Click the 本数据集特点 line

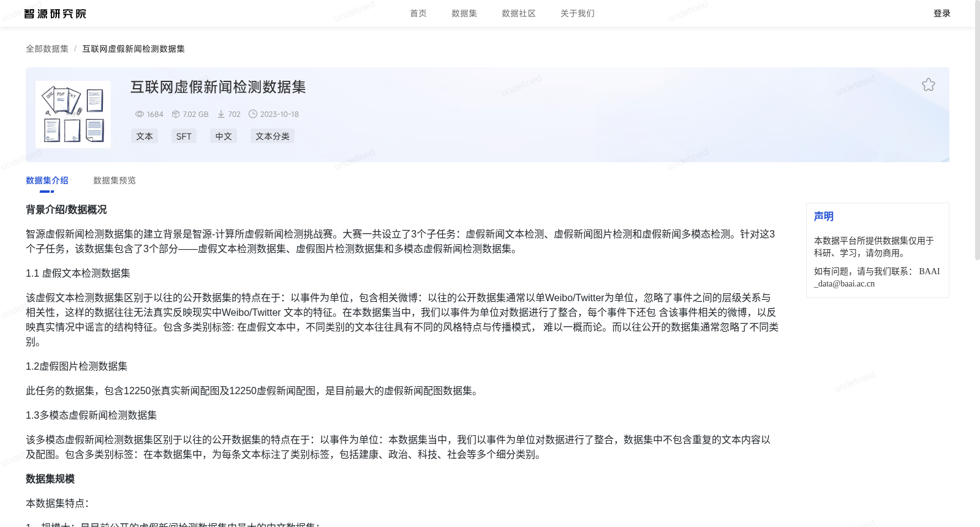coord(57,504)
